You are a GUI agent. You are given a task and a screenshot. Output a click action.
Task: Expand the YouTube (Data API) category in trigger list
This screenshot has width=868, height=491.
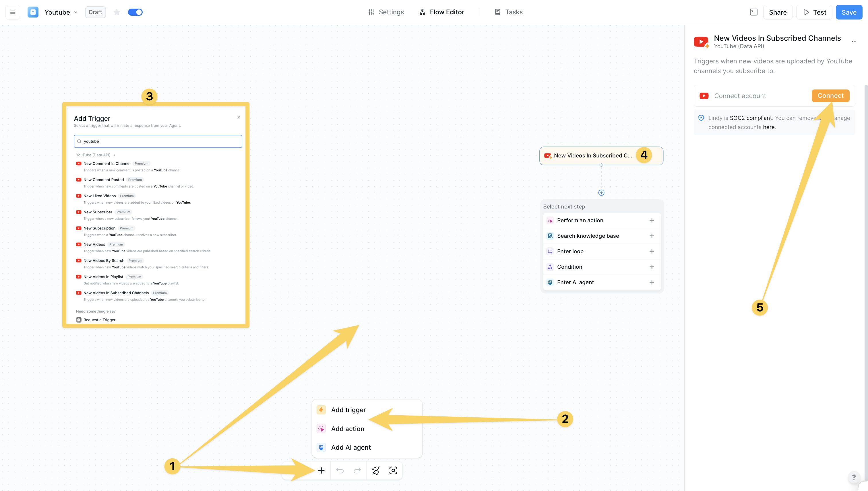coord(114,155)
